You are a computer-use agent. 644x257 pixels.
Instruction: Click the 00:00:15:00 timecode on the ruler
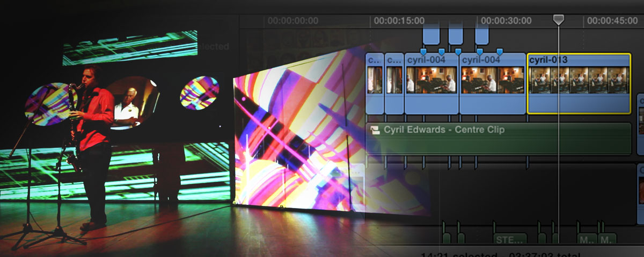click(399, 21)
